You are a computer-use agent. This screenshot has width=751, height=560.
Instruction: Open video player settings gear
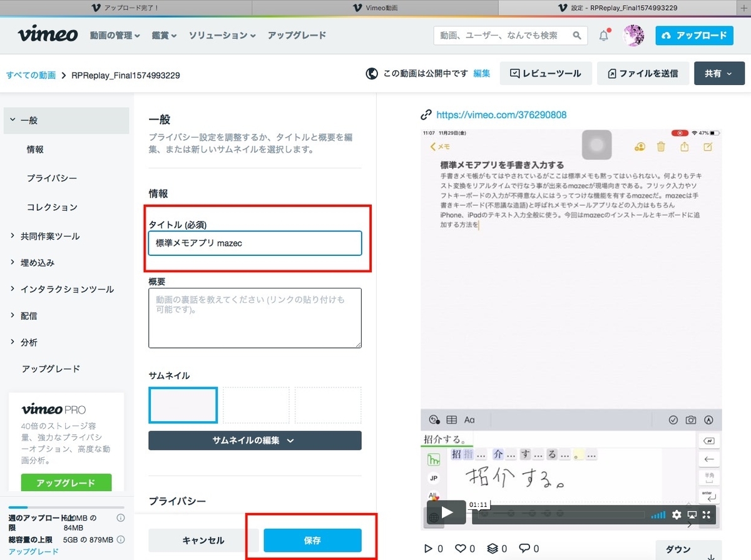tap(677, 514)
